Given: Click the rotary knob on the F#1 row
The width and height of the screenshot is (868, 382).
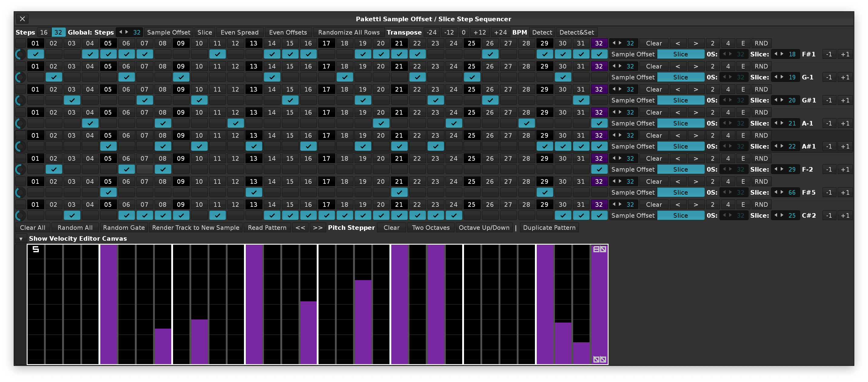Looking at the screenshot, I should tap(20, 54).
